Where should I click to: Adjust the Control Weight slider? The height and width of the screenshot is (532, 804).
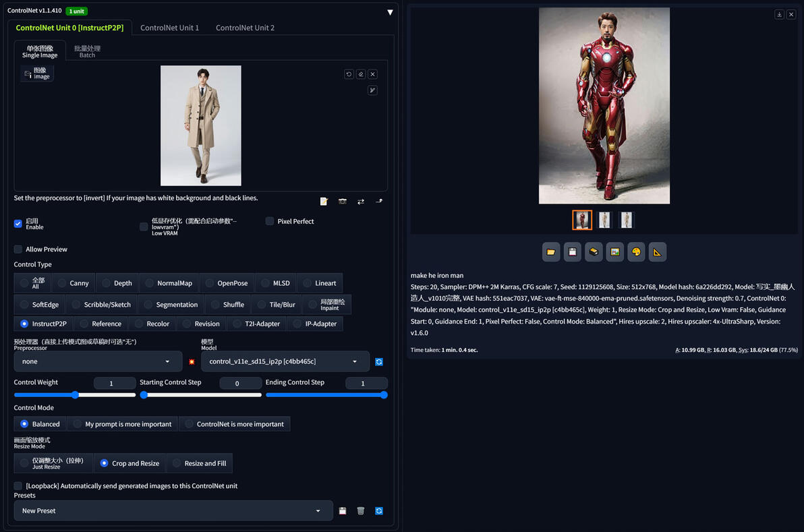[75, 394]
